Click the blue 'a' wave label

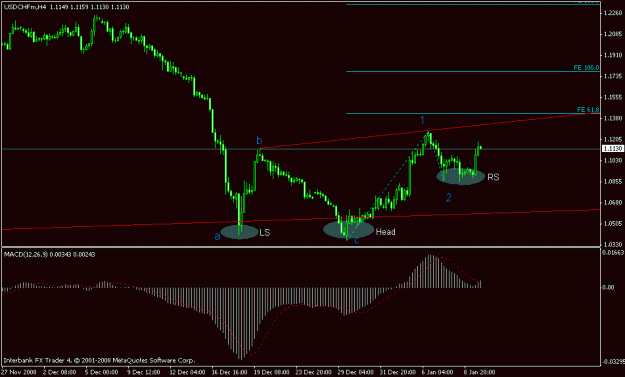(x=217, y=236)
